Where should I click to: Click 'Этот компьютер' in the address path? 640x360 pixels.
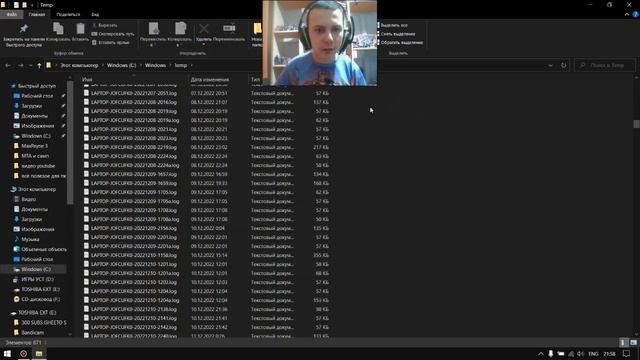point(79,65)
